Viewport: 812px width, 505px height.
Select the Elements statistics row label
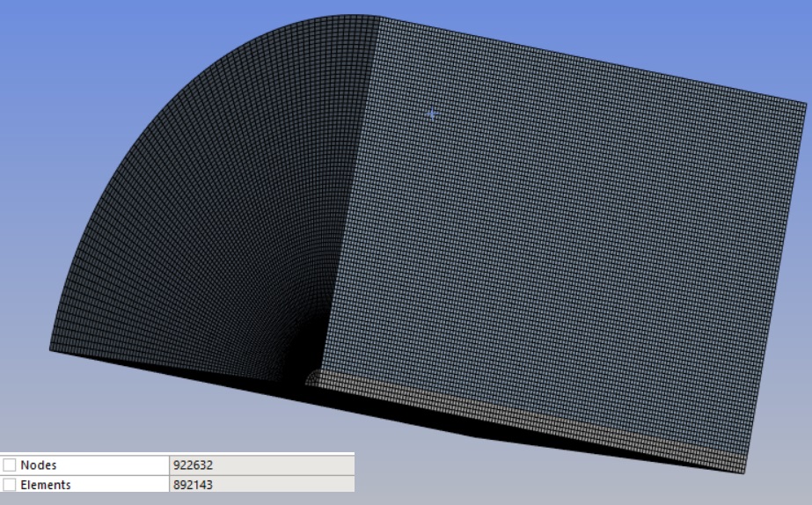[x=45, y=485]
